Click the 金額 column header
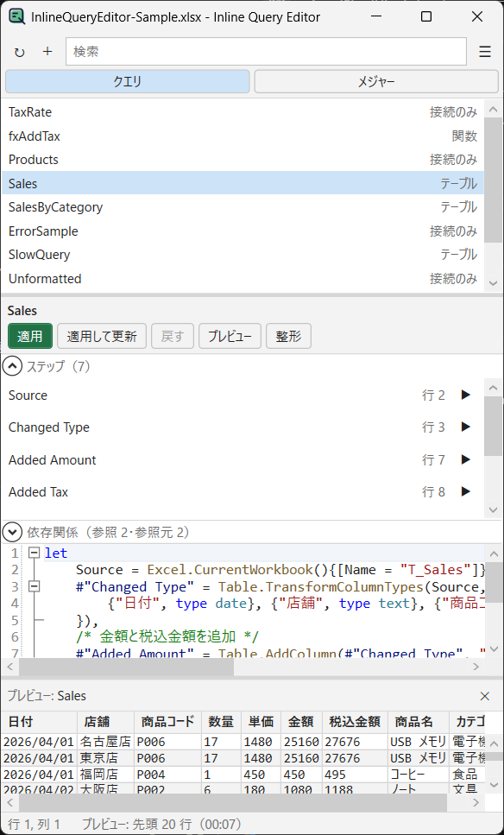The height and width of the screenshot is (835, 504). tap(301, 722)
